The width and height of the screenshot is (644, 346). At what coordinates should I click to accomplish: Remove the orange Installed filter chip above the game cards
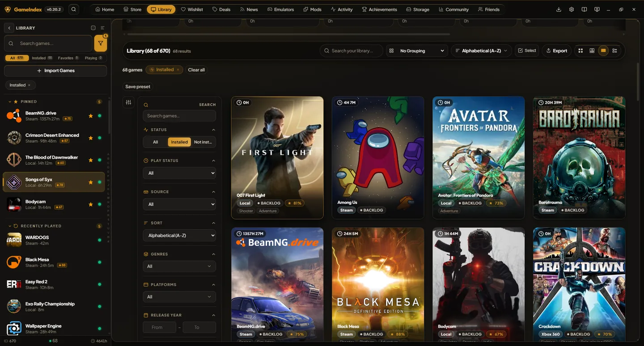point(178,70)
